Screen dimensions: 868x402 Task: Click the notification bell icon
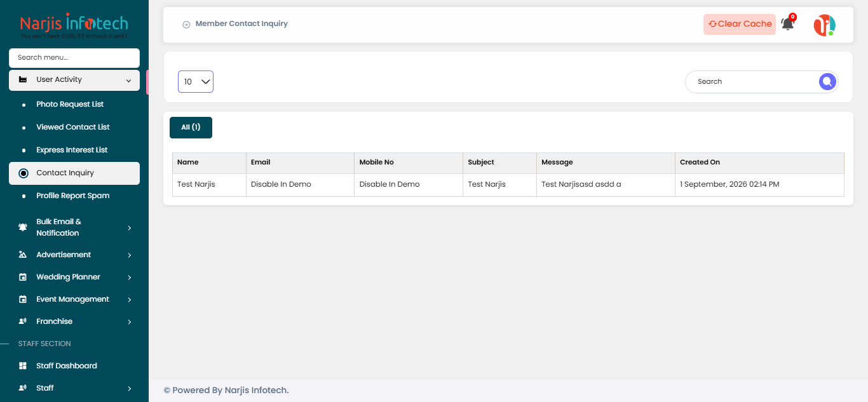tap(788, 24)
